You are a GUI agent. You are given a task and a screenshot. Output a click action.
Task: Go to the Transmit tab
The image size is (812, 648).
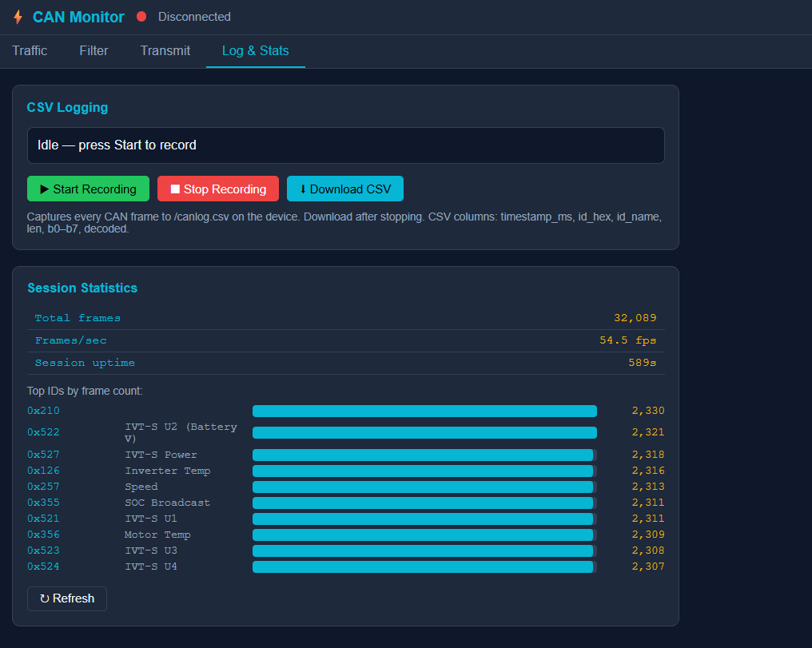[165, 50]
